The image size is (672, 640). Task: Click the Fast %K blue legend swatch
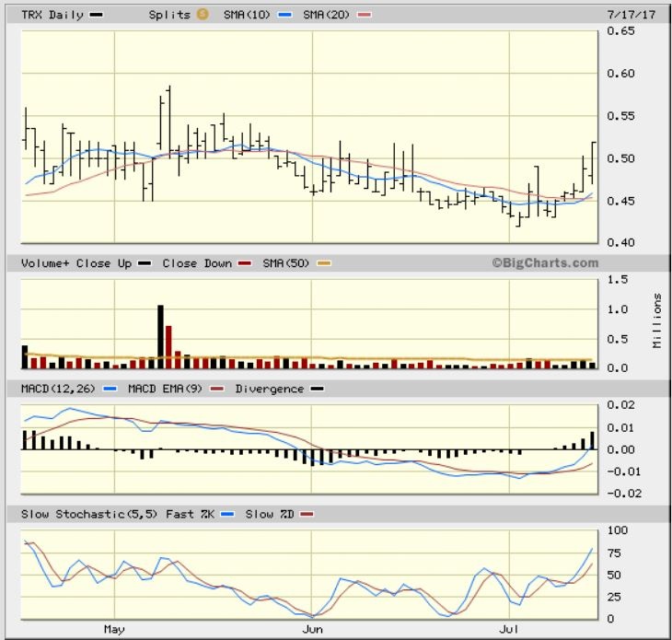[224, 514]
